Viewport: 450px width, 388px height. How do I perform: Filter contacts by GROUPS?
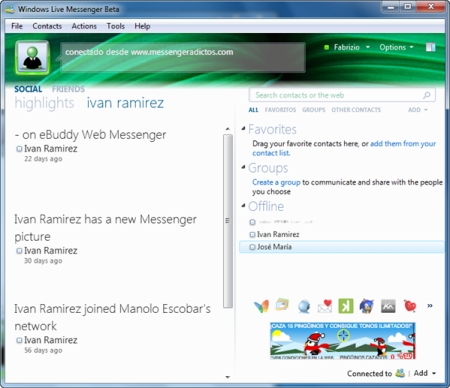point(314,110)
